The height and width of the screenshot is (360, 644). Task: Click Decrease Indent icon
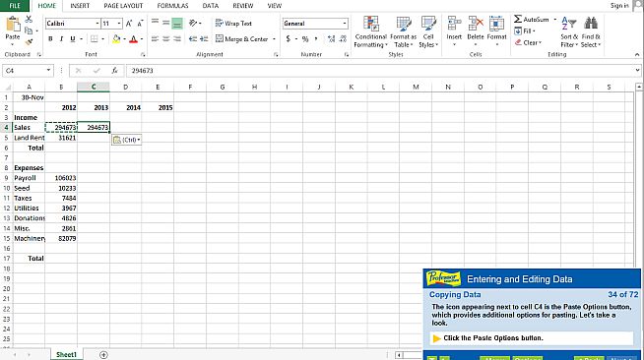pyautogui.click(x=193, y=39)
